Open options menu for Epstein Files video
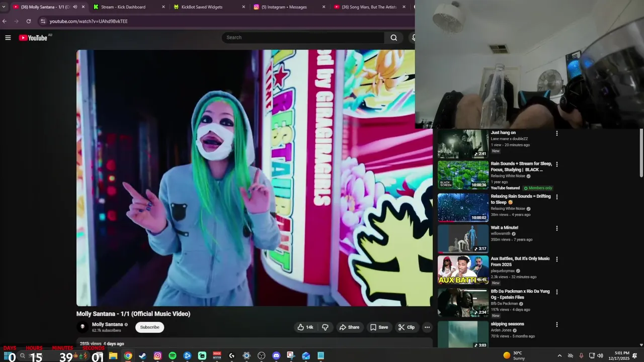The image size is (644, 362). pos(556,292)
